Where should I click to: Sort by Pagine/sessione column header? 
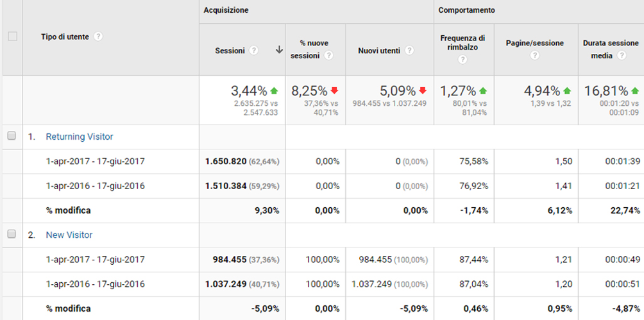(x=536, y=43)
